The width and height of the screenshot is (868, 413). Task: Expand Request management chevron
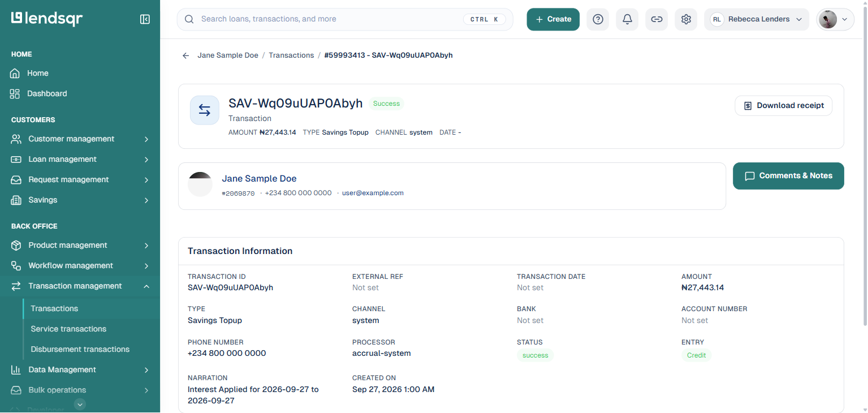[146, 180]
